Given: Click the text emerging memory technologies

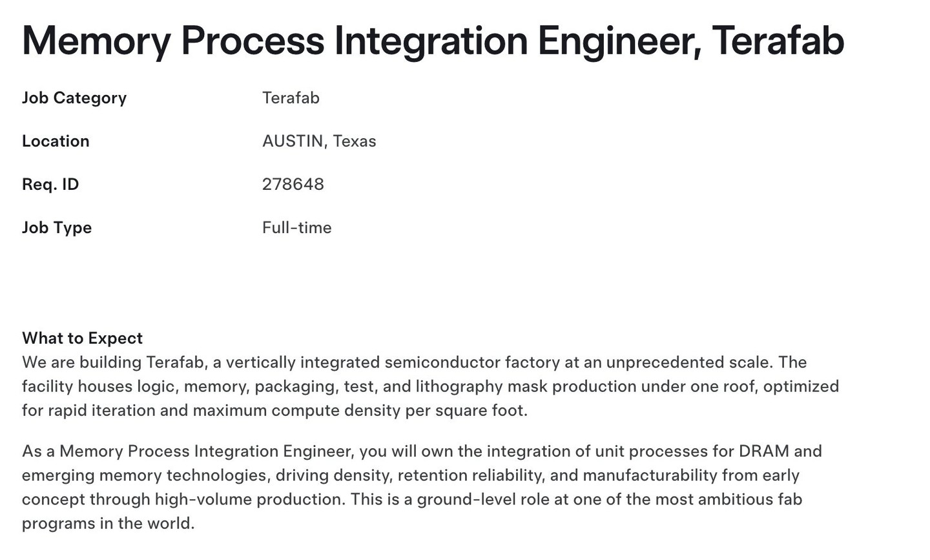Looking at the screenshot, I should [145, 475].
